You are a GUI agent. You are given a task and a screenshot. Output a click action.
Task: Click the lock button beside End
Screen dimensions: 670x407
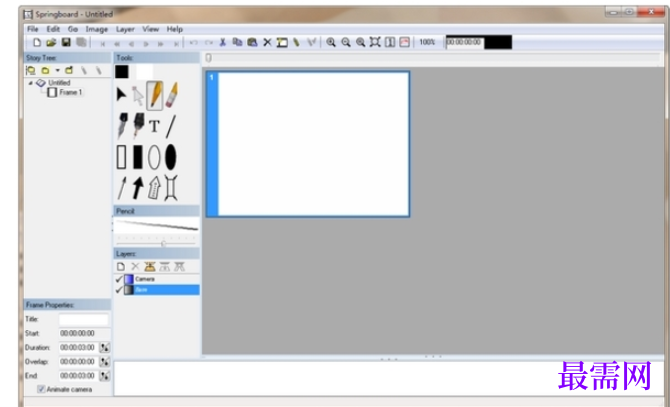105,376
